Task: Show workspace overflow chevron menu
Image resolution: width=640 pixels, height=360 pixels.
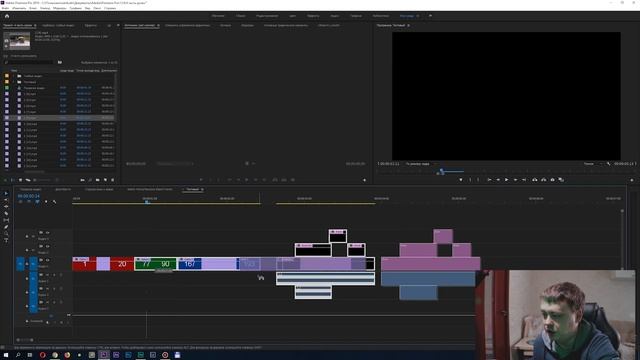Action: point(430,16)
